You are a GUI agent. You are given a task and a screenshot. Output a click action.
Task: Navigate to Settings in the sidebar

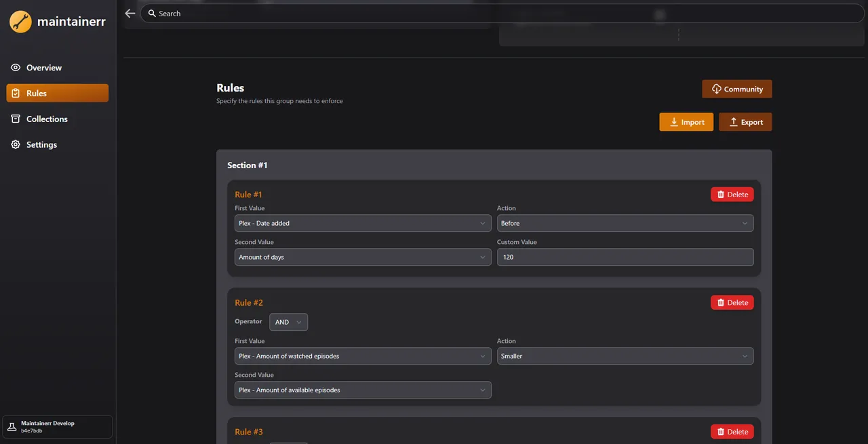point(41,144)
